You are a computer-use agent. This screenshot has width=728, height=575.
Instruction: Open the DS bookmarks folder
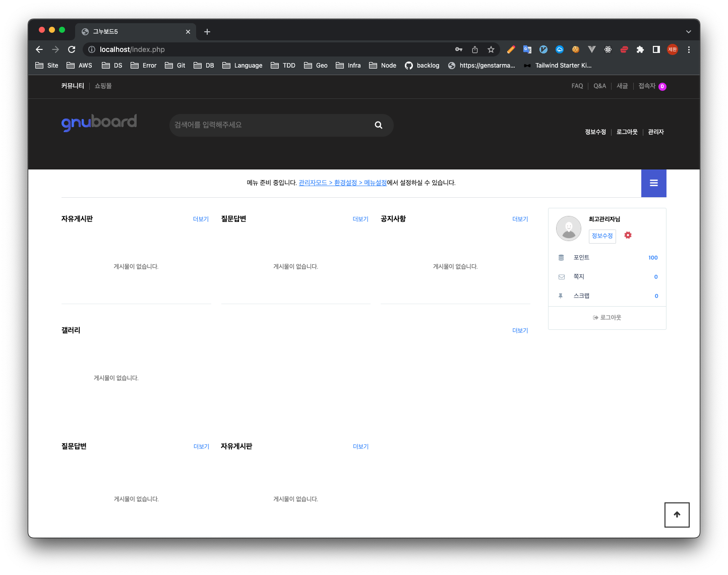click(112, 66)
